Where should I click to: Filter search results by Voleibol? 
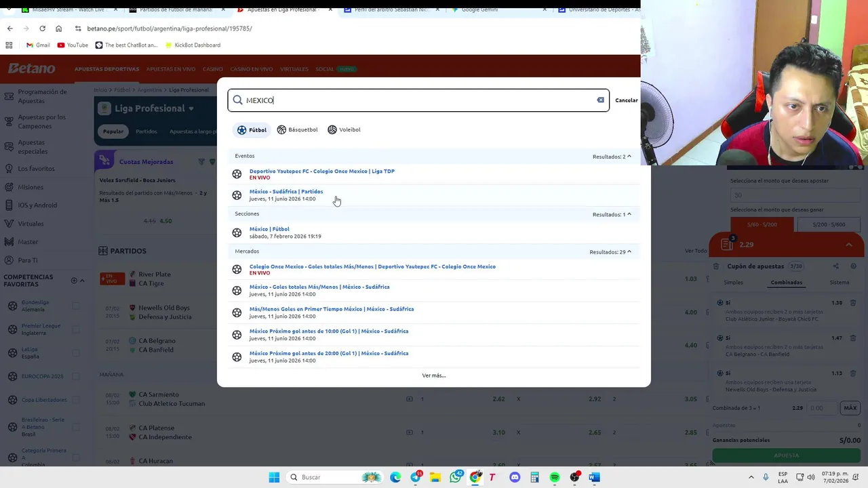click(x=344, y=129)
